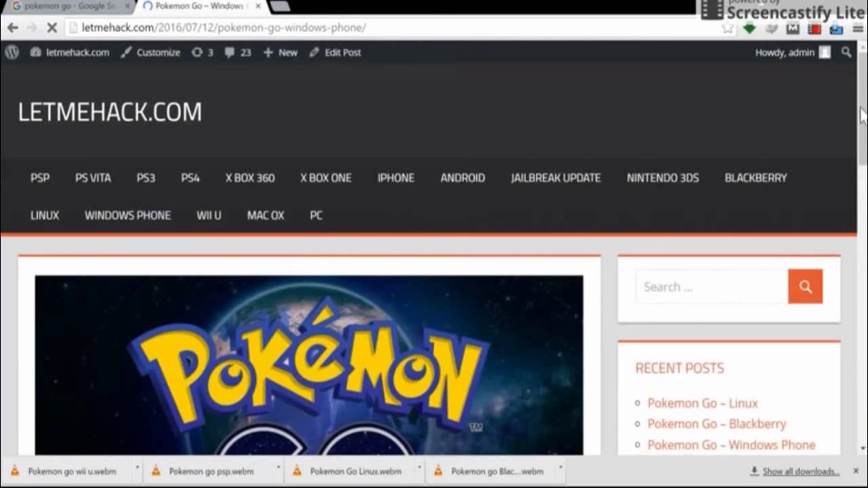Open the PSP category
The height and width of the screenshot is (488, 868).
pyautogui.click(x=40, y=178)
